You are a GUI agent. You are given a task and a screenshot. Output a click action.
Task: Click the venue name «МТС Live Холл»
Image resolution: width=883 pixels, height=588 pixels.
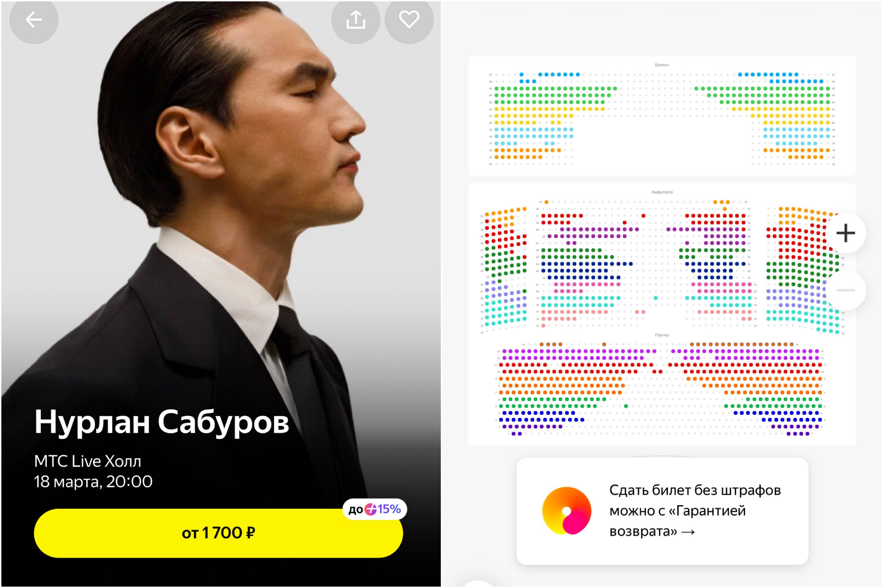[x=87, y=461]
